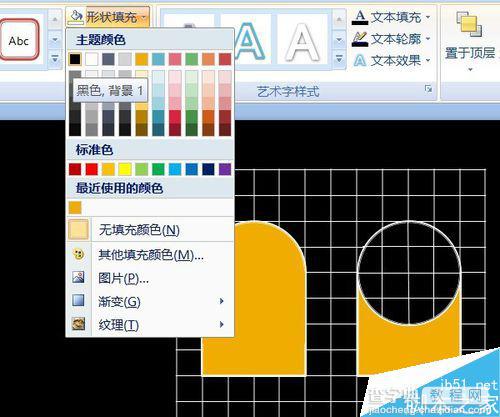Open the 文本填充 text fill dropdown

(x=392, y=17)
